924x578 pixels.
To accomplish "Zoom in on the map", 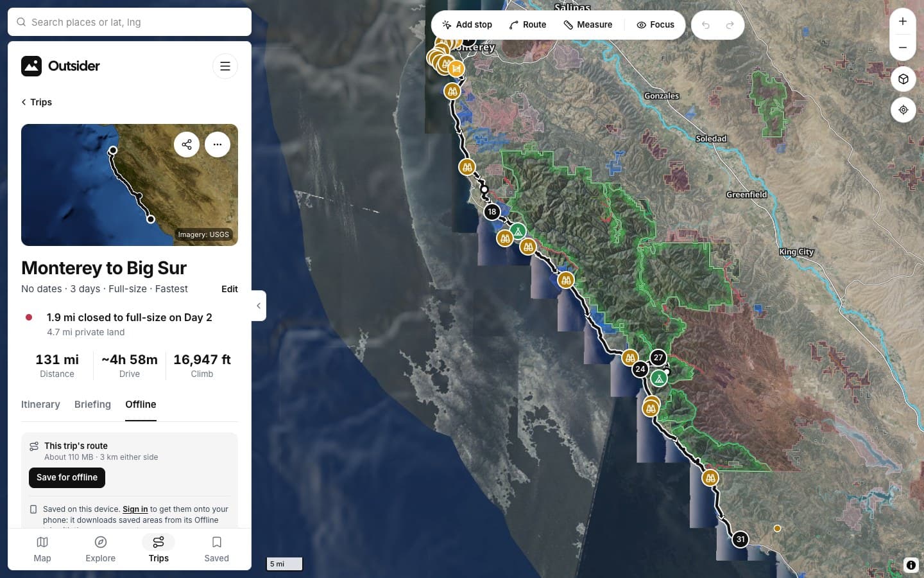I will click(903, 21).
